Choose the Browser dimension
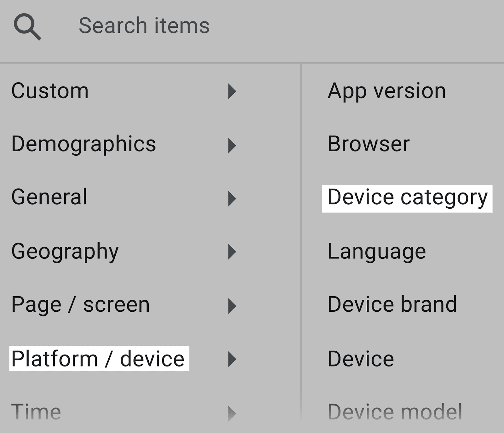This screenshot has height=433, width=504. click(x=369, y=144)
